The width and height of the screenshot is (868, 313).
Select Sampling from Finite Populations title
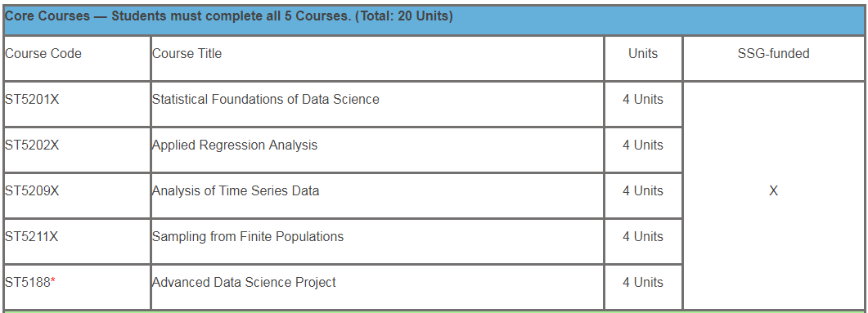tap(248, 237)
